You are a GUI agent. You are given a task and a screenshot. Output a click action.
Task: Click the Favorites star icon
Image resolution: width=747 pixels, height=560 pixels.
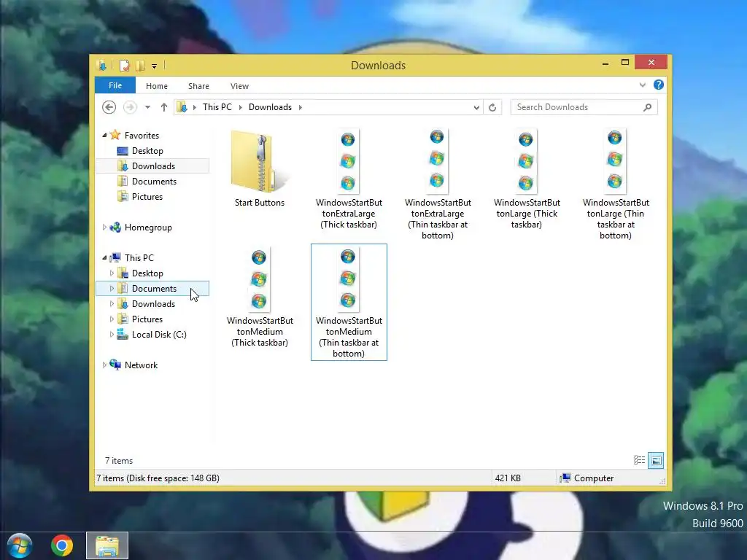click(x=115, y=135)
